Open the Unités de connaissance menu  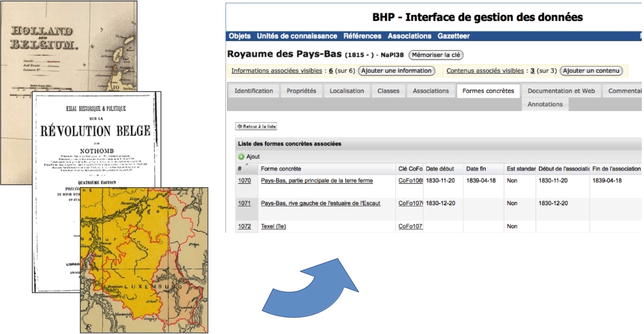297,36
